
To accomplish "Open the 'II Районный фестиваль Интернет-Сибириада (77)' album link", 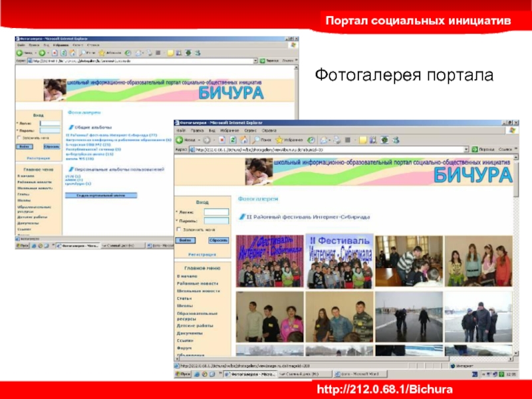I will tap(111, 135).
